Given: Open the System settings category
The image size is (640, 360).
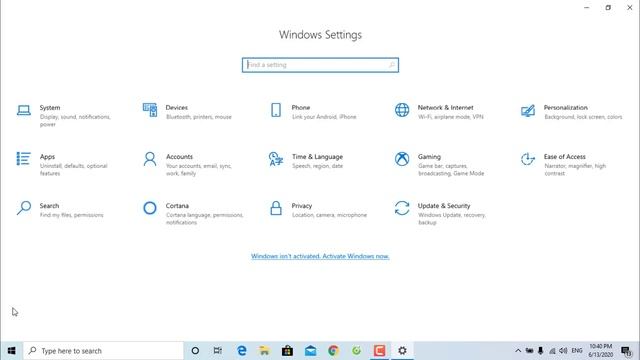Looking at the screenshot, I should 65,115.
